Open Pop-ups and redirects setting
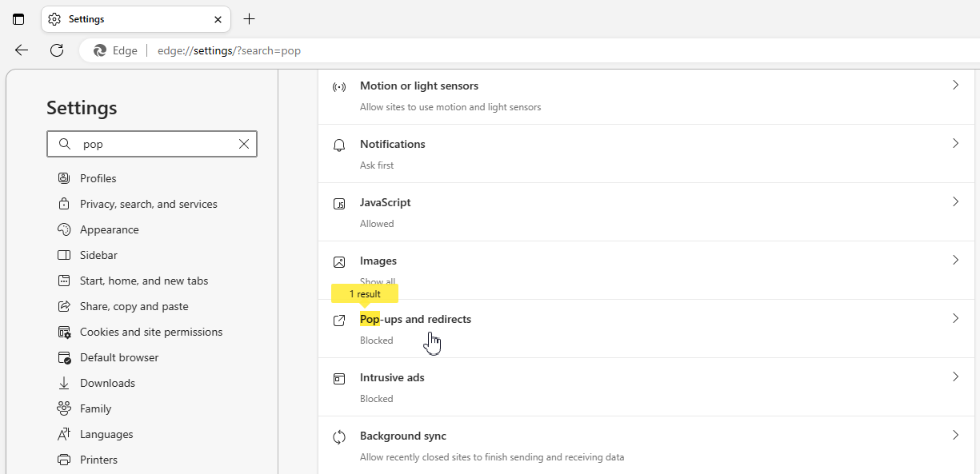This screenshot has height=474, width=980. click(415, 319)
